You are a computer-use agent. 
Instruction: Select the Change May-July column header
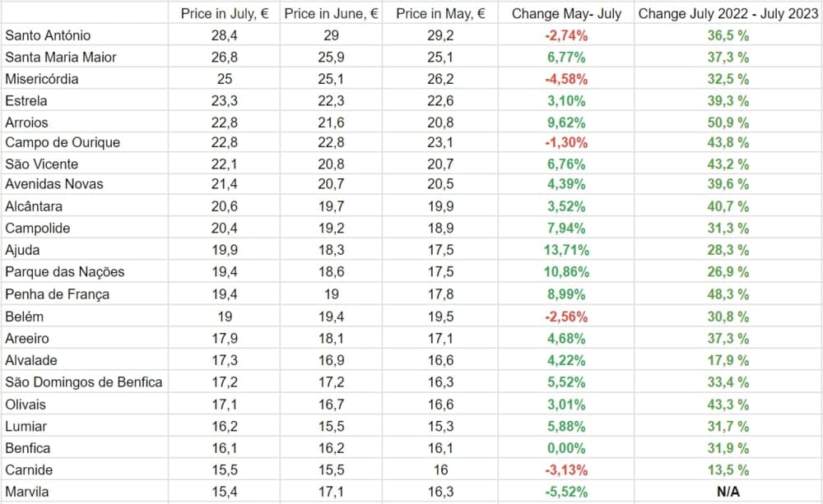566,13
